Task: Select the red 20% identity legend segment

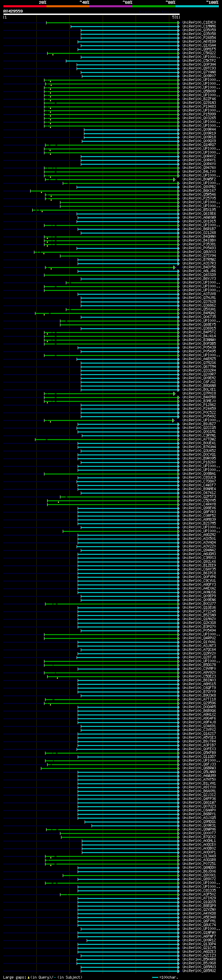Action: (x=25, y=6)
